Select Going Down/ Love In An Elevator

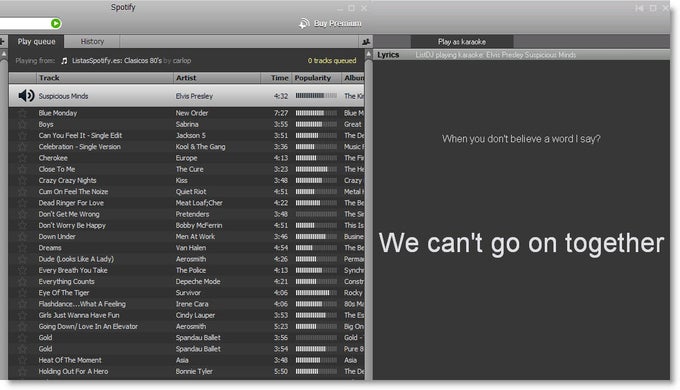tap(186, 327)
